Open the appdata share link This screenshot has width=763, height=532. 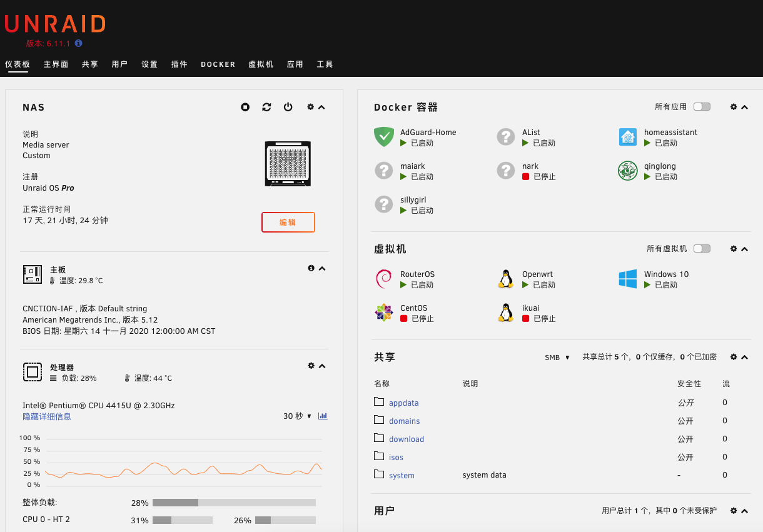click(404, 403)
